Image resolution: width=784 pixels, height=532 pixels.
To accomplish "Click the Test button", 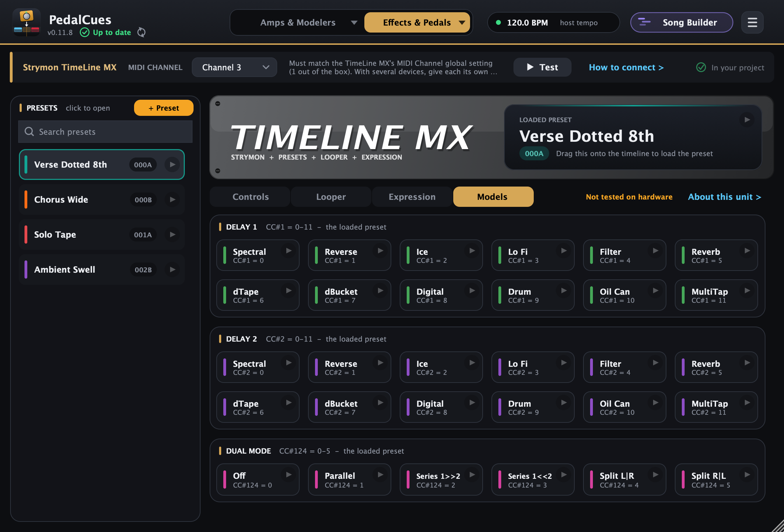I will 542,67.
